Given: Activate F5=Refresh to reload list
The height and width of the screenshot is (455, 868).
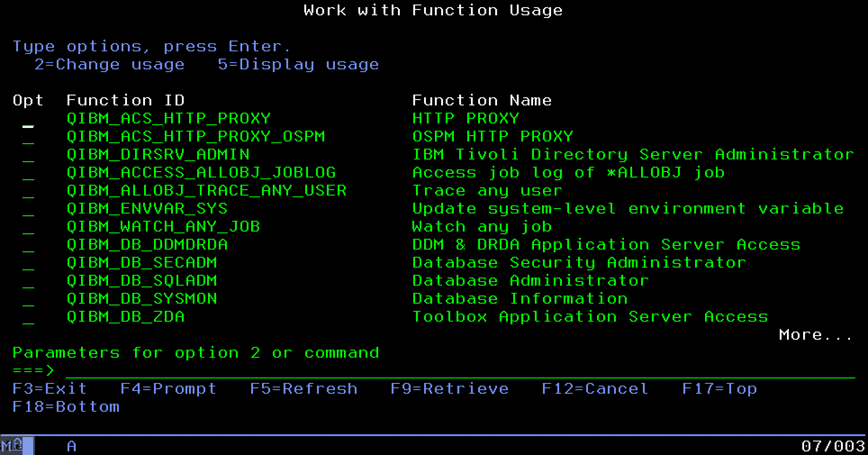Looking at the screenshot, I should (303, 389).
